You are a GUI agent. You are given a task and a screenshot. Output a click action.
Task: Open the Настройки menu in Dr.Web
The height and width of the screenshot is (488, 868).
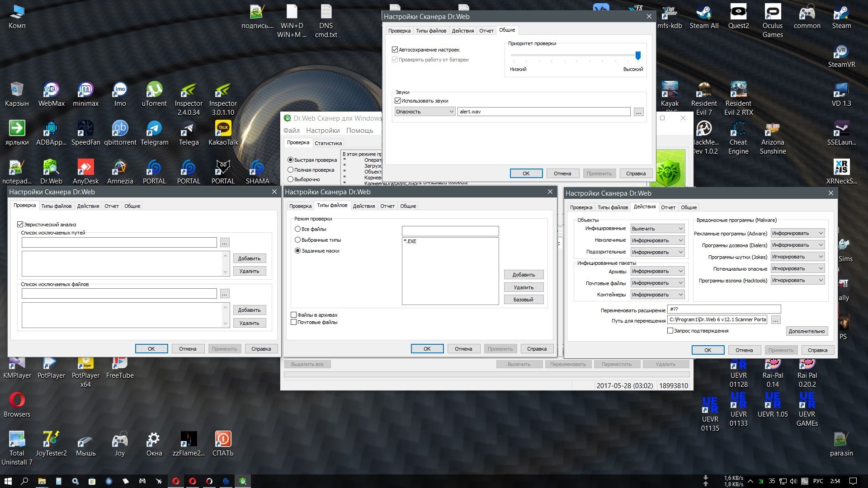click(x=323, y=131)
